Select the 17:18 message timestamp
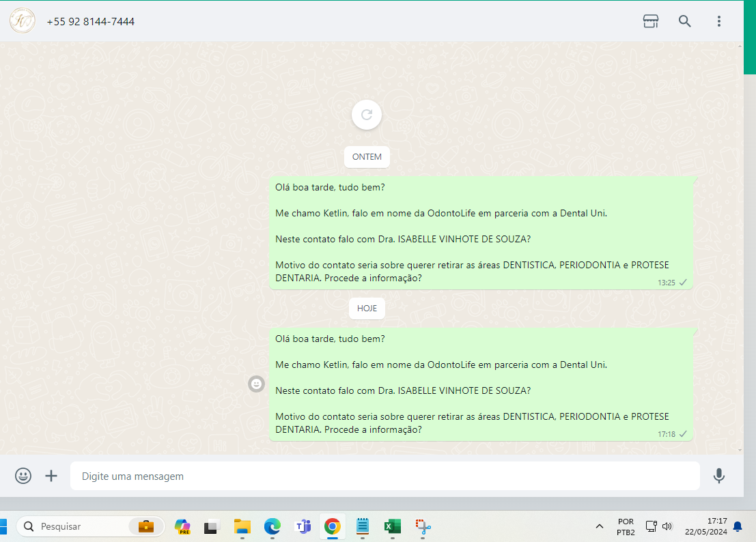Screen dimensions: 756x542 point(667,435)
